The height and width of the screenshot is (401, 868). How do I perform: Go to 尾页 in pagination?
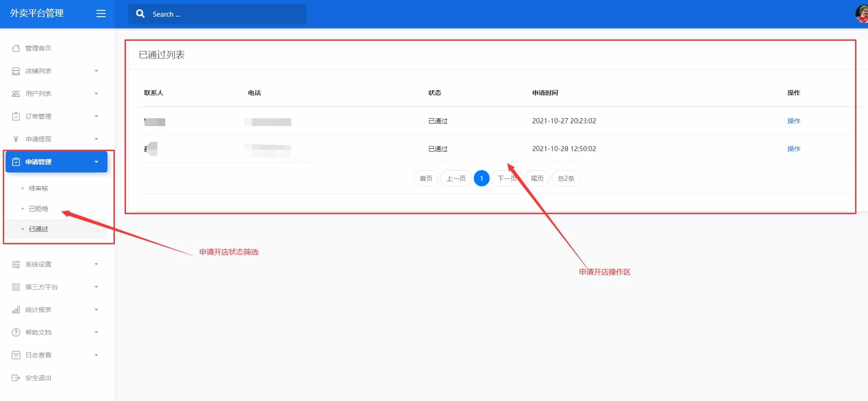point(537,178)
